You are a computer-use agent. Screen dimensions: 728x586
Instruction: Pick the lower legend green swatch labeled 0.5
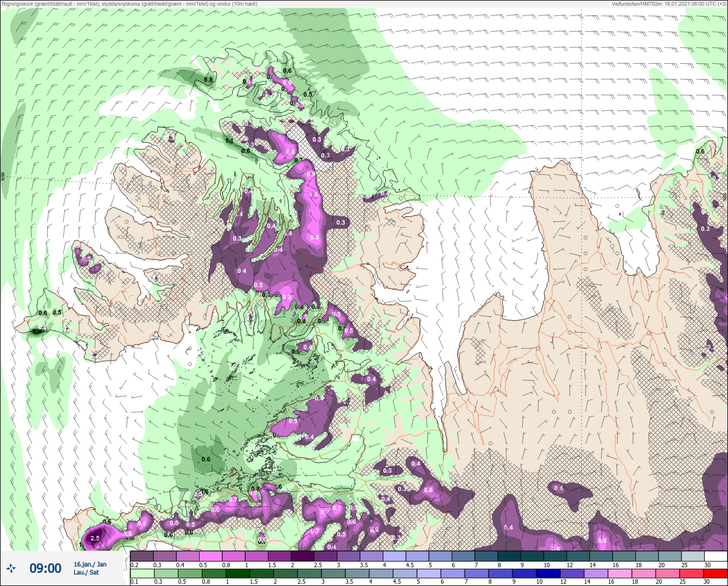190,573
